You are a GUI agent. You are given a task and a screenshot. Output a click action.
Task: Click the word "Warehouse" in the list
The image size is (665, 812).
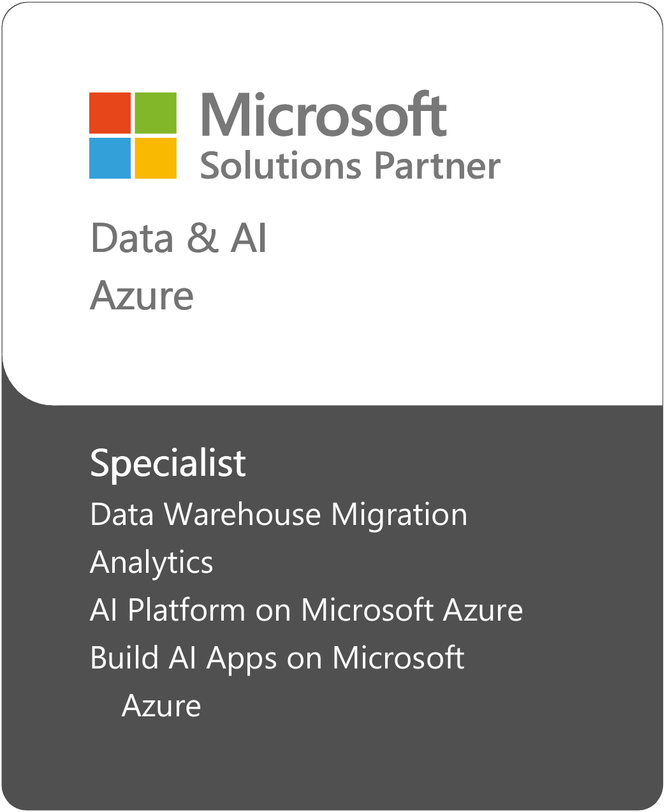[242, 514]
